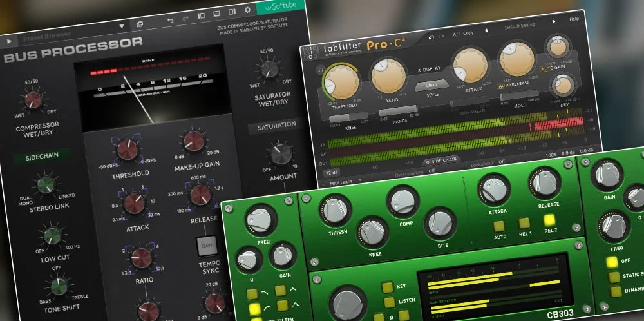Click the CB303 Thresh knob
The image size is (644, 321).
click(x=335, y=210)
